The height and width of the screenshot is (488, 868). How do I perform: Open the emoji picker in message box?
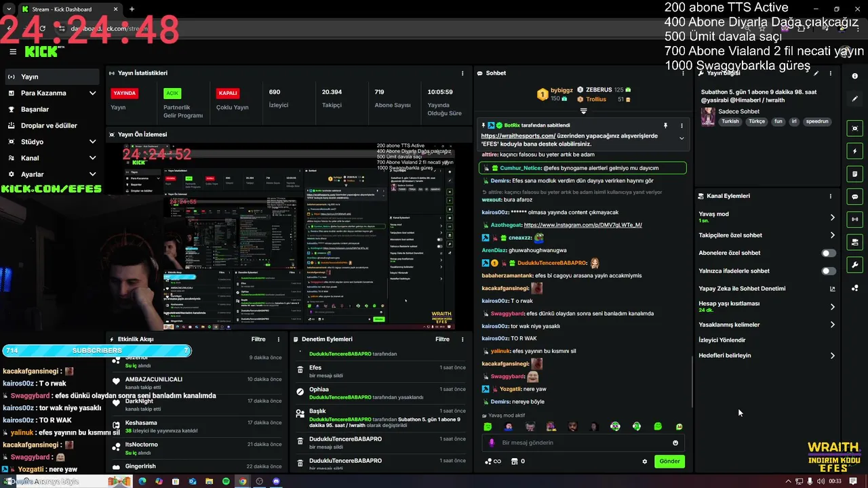(x=675, y=443)
